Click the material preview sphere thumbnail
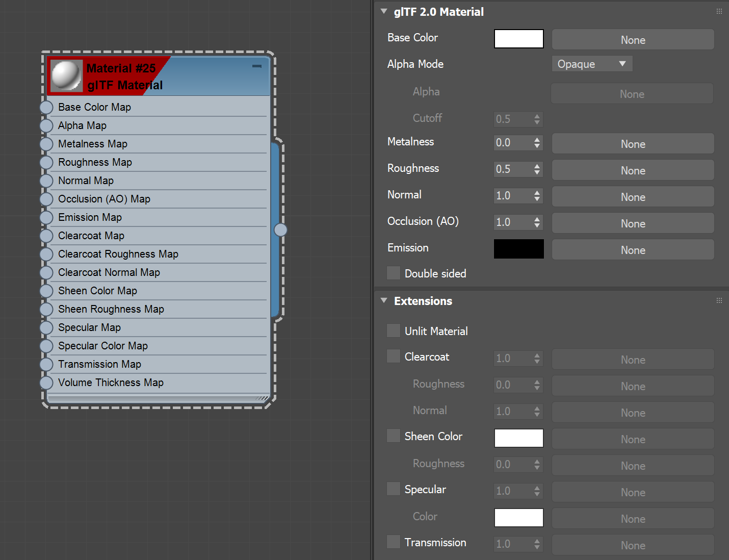Viewport: 729px width, 560px height. tap(66, 76)
